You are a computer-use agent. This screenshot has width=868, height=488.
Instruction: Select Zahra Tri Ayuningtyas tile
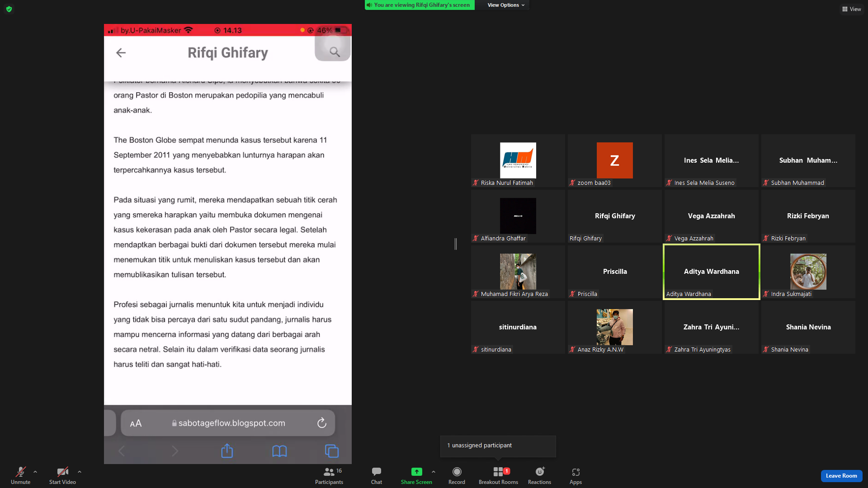click(x=711, y=327)
